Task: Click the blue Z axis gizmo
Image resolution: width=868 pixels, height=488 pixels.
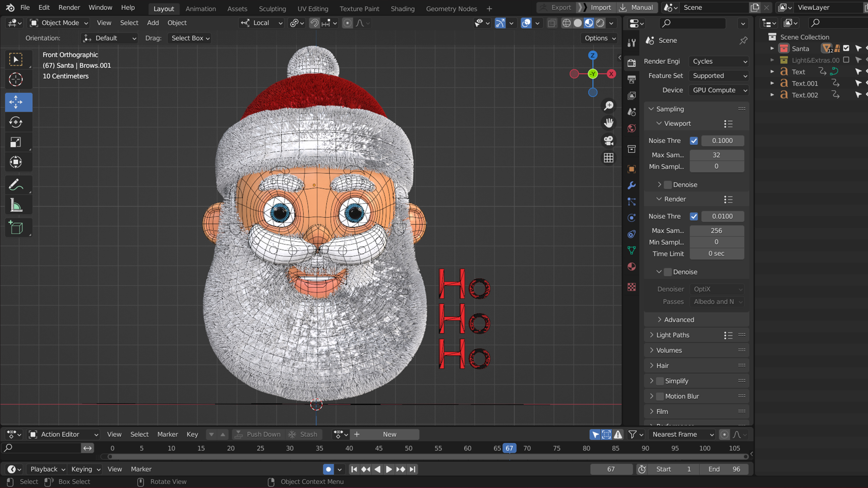Action: click(593, 55)
